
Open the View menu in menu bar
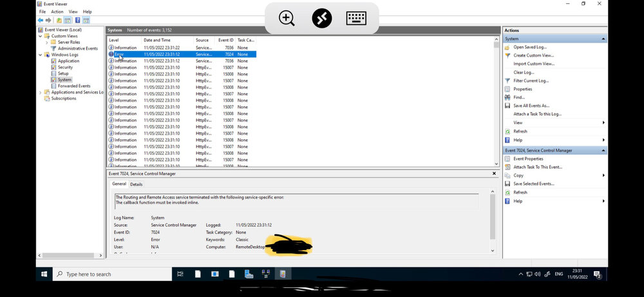click(73, 12)
